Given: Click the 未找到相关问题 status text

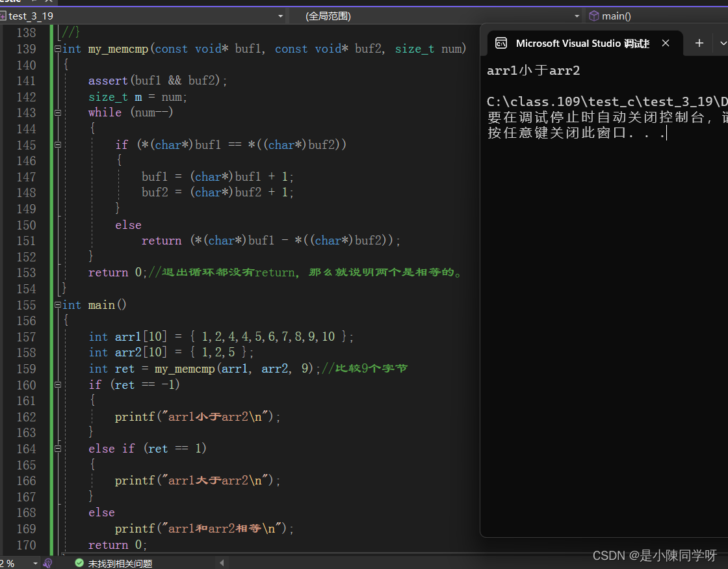Looking at the screenshot, I should [120, 564].
